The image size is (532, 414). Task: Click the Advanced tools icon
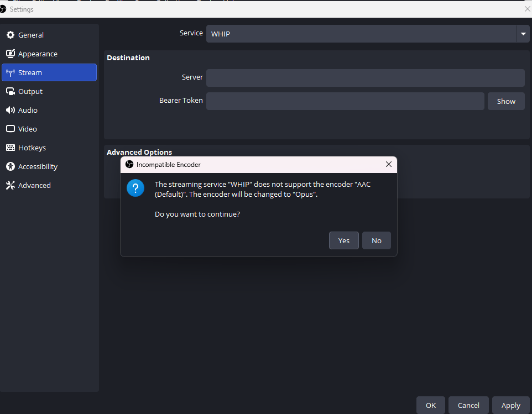coord(10,185)
